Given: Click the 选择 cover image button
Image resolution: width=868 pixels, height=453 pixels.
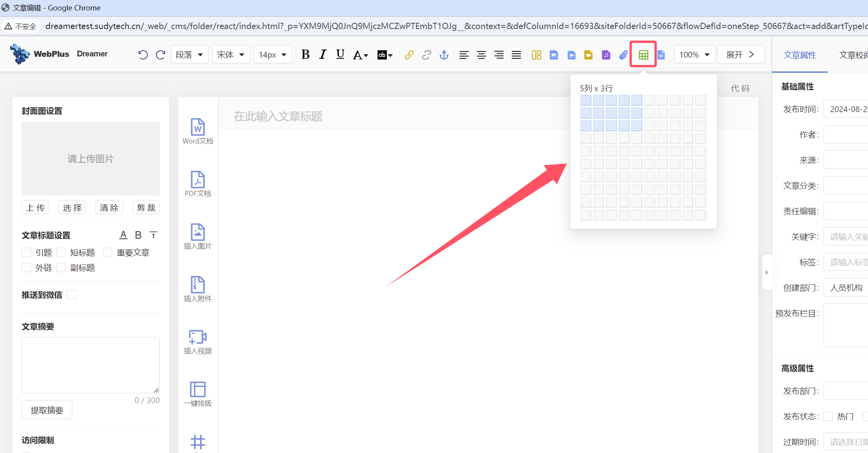Looking at the screenshot, I should pos(72,208).
